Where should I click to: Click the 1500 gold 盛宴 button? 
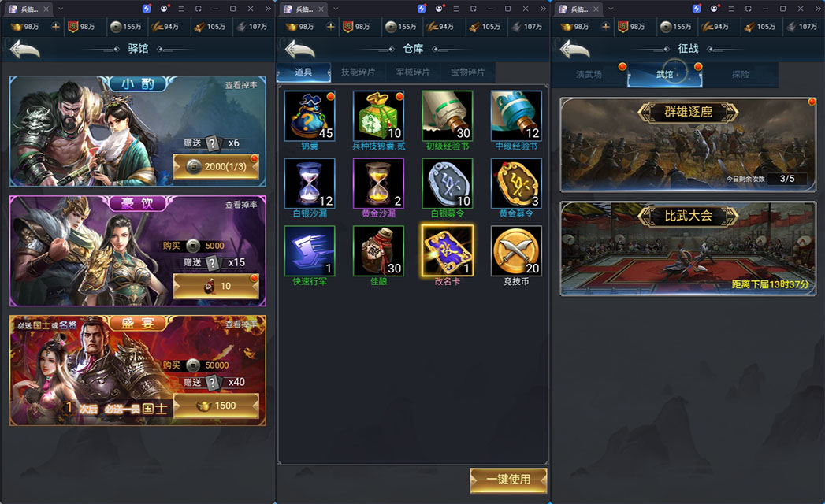point(216,406)
